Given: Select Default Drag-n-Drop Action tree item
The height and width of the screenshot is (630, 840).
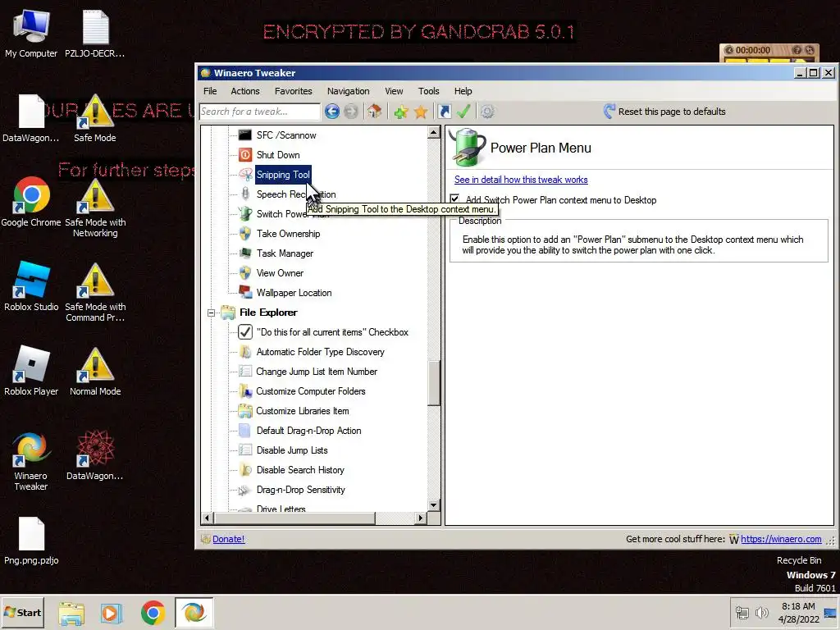Looking at the screenshot, I should (x=308, y=431).
